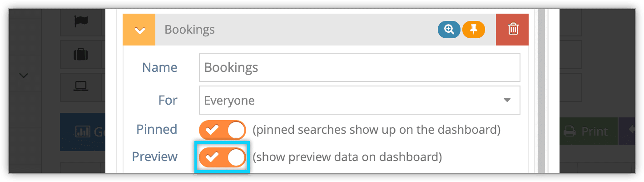Open the For dropdown arrow
This screenshot has height=182, width=644.
507,100
